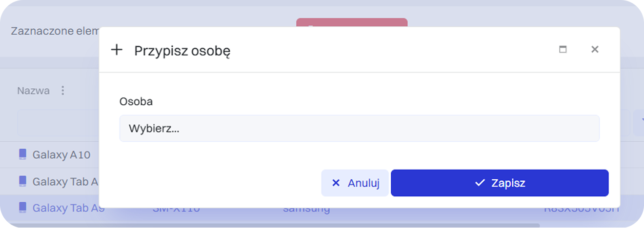Maximize the Przypisz osobę dialog

click(563, 49)
